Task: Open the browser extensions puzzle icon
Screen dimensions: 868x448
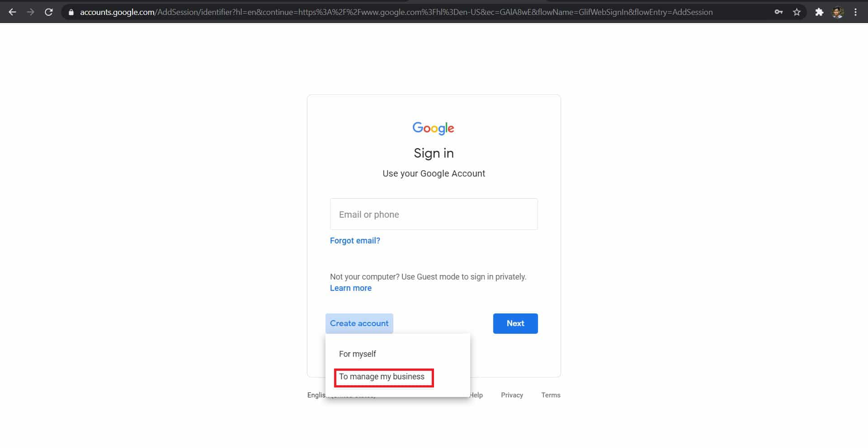Action: 819,12
